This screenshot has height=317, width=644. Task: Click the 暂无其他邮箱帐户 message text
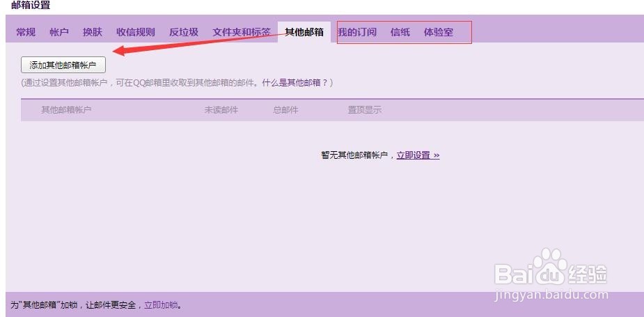(x=354, y=155)
